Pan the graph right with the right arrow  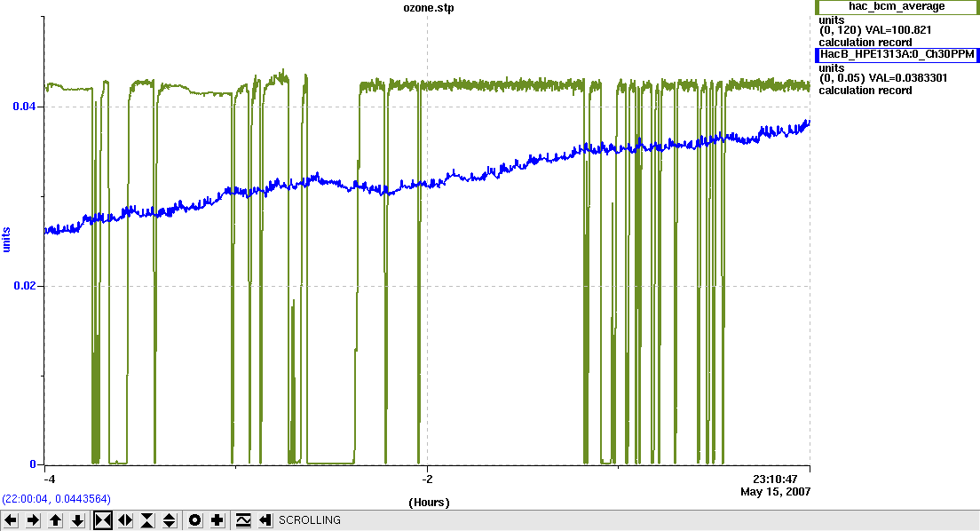(x=33, y=519)
